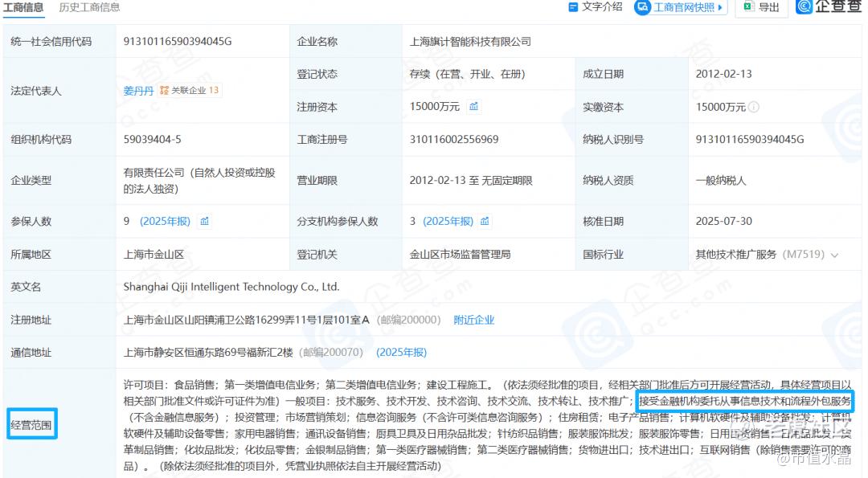Select credit code 91310116590394045G under 统一社会信用代码
868x478 pixels.
click(178, 42)
